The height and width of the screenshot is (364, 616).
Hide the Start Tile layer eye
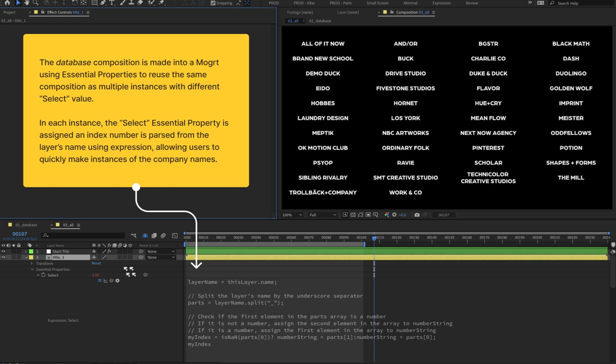(x=3, y=251)
